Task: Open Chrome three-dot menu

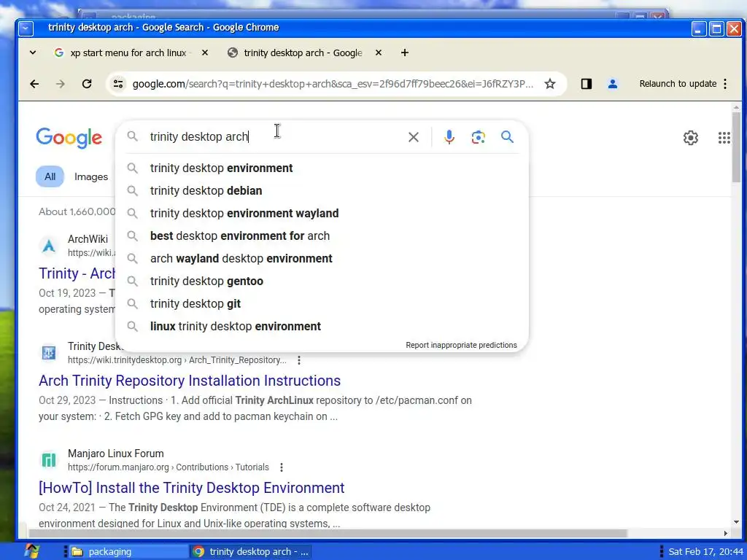Action: pyautogui.click(x=725, y=85)
